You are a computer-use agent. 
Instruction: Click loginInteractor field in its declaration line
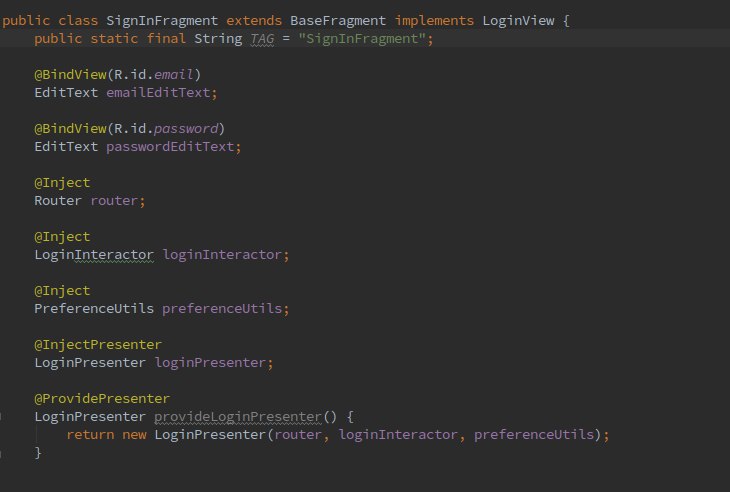click(x=222, y=255)
